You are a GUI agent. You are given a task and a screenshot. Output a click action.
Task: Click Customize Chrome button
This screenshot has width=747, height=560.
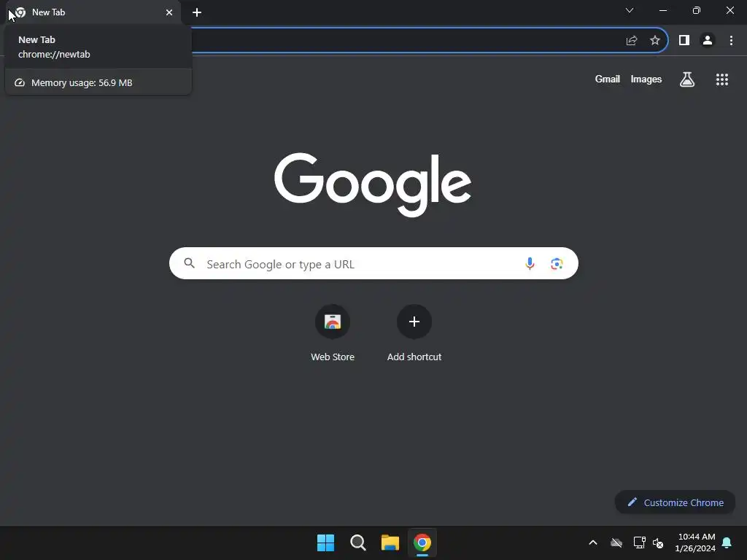pos(675,502)
